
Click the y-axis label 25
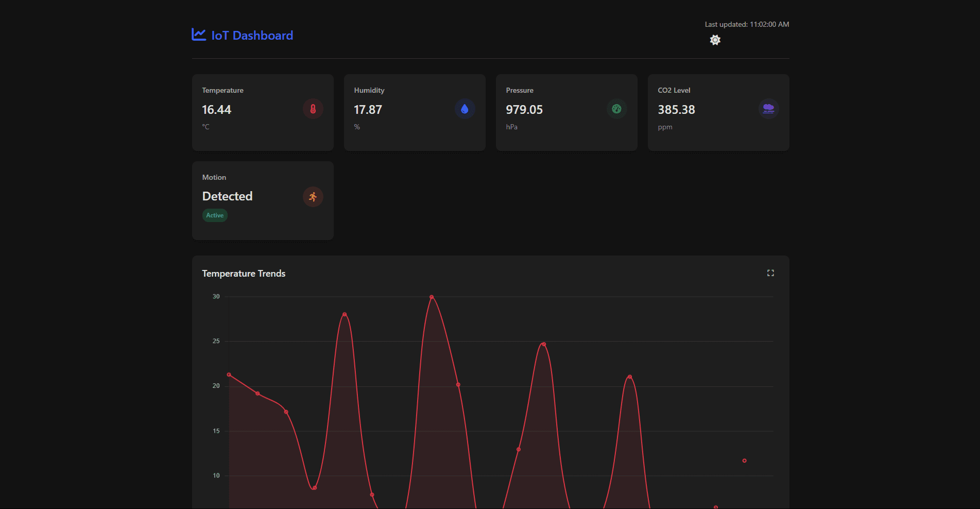coord(216,341)
